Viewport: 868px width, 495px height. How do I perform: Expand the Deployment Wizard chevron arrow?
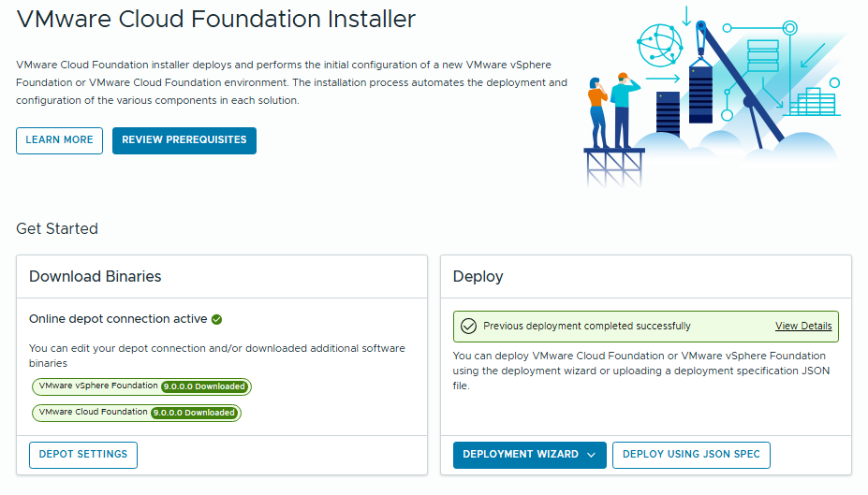pos(591,455)
